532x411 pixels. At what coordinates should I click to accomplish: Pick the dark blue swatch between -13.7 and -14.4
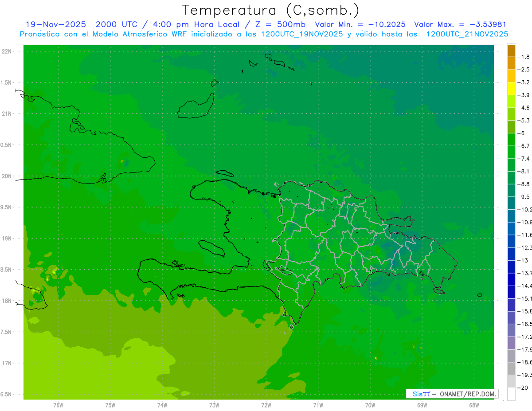point(511,279)
